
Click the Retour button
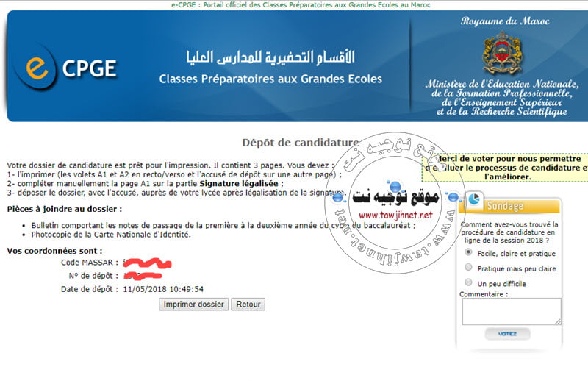[248, 304]
